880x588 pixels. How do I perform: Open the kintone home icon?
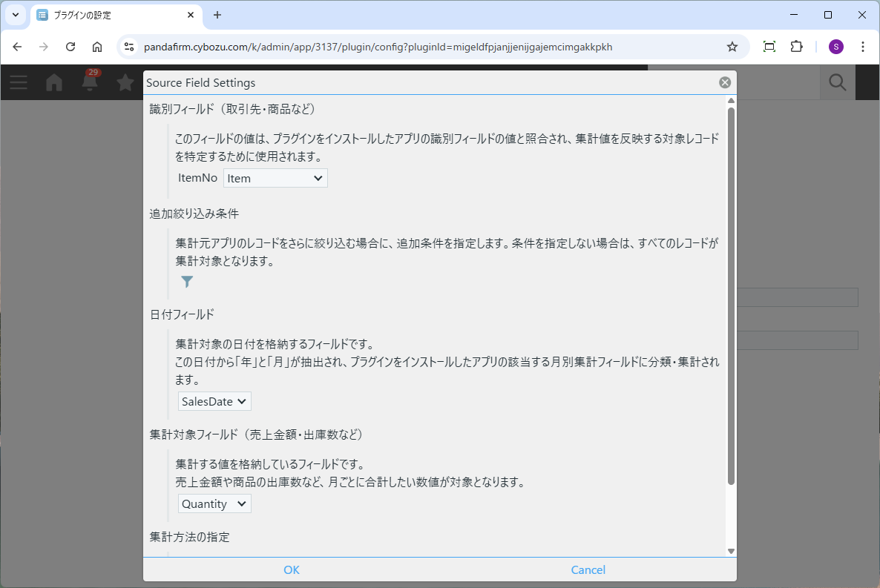coord(54,83)
